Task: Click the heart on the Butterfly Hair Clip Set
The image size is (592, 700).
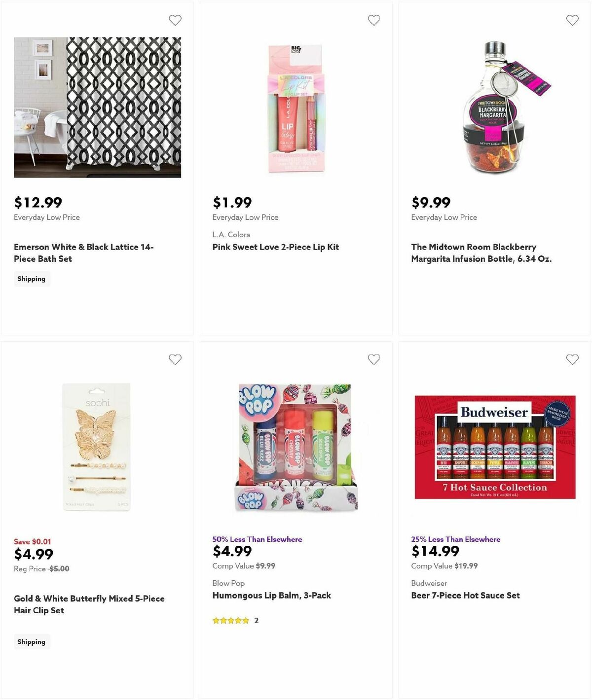Action: coord(175,359)
